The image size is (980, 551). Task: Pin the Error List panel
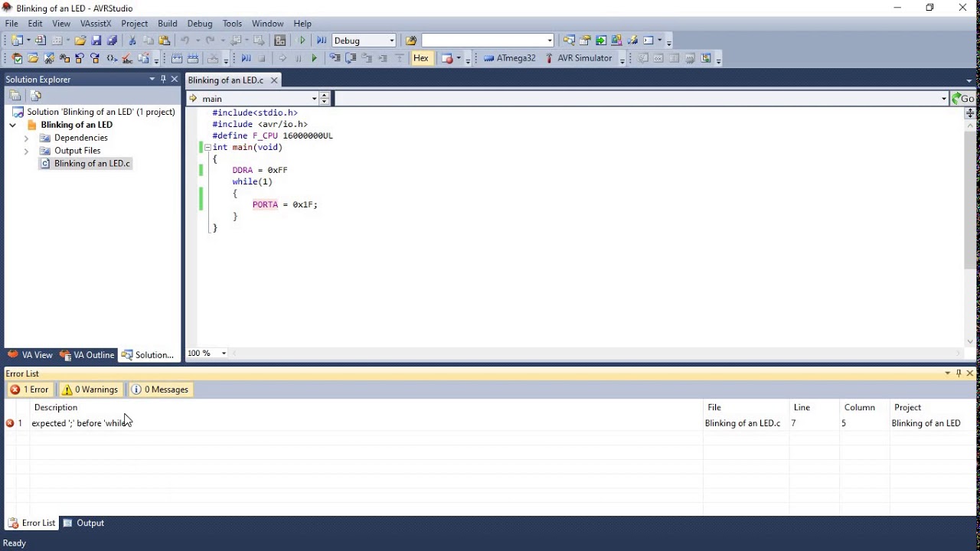959,373
